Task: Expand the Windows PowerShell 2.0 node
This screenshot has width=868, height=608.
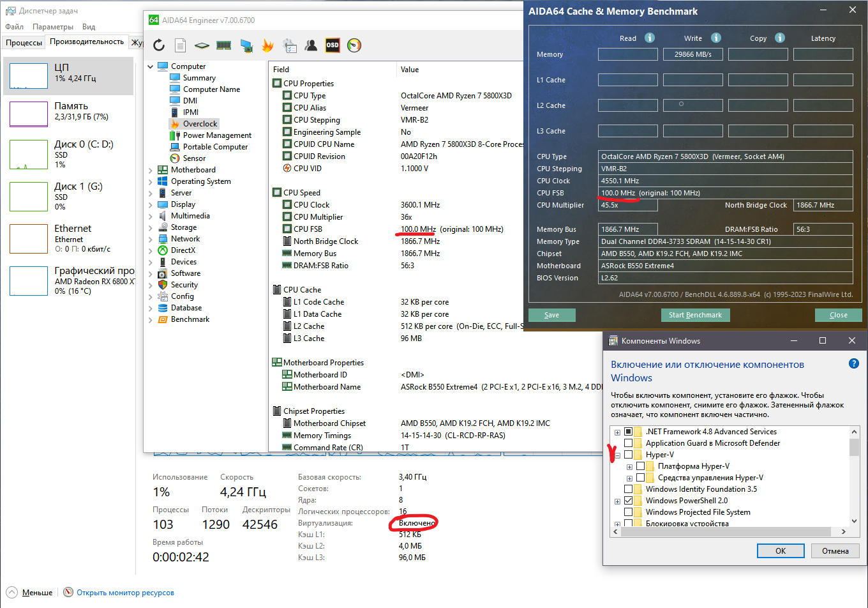Action: [617, 501]
